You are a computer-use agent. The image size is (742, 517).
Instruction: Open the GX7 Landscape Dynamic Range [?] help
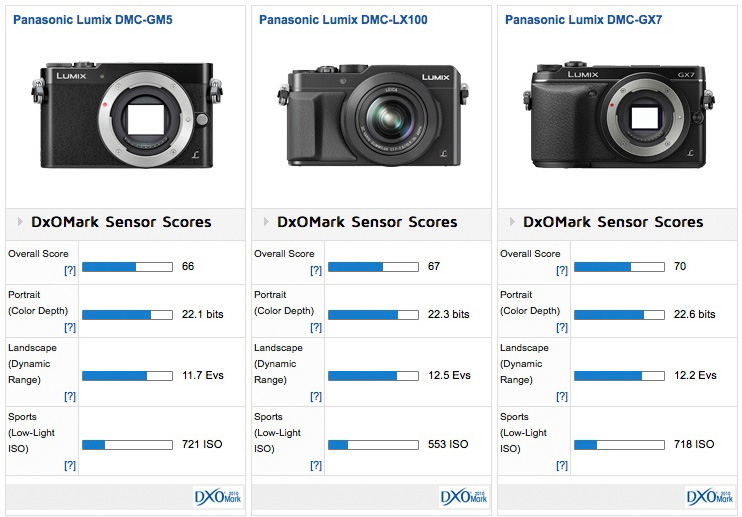[562, 396]
